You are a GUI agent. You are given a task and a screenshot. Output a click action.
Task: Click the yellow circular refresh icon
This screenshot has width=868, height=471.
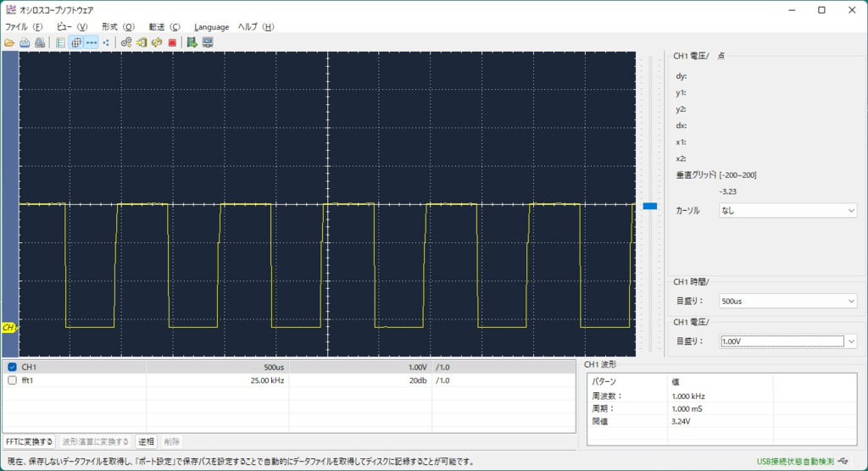tap(157, 42)
